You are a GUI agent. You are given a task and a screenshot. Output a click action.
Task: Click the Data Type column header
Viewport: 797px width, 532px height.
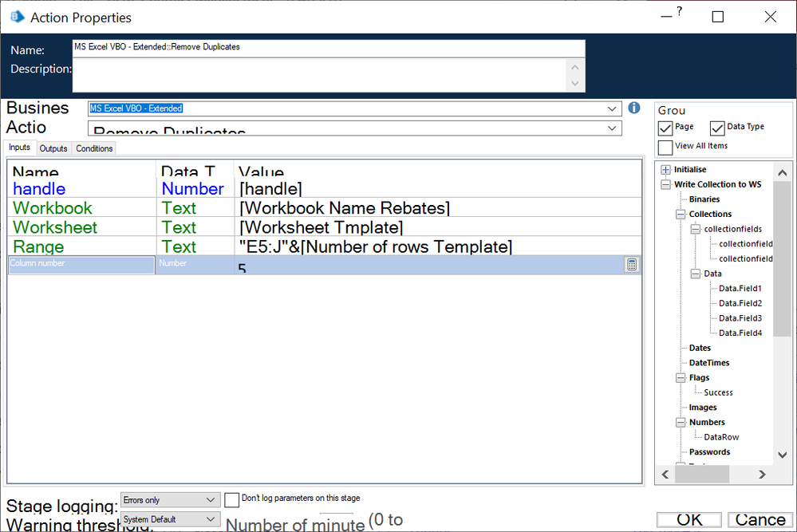point(195,170)
